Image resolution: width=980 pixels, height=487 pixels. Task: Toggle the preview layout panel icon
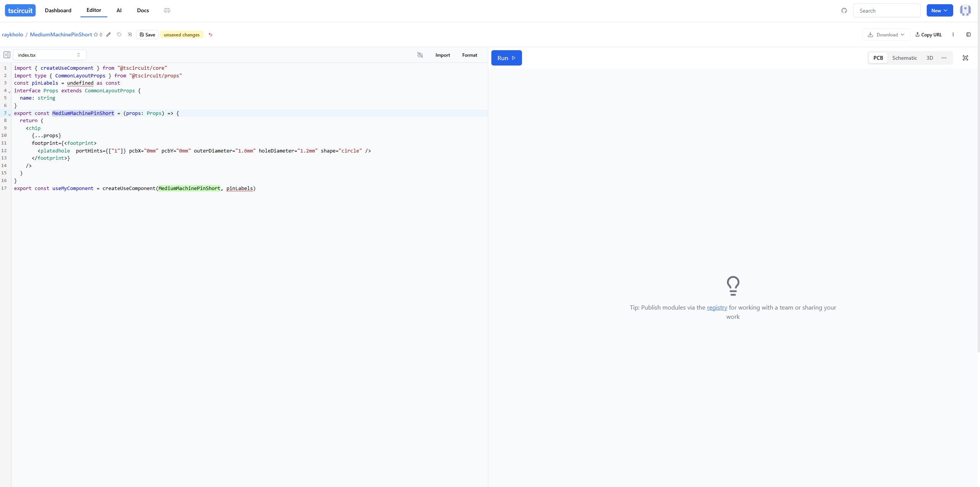click(x=969, y=34)
